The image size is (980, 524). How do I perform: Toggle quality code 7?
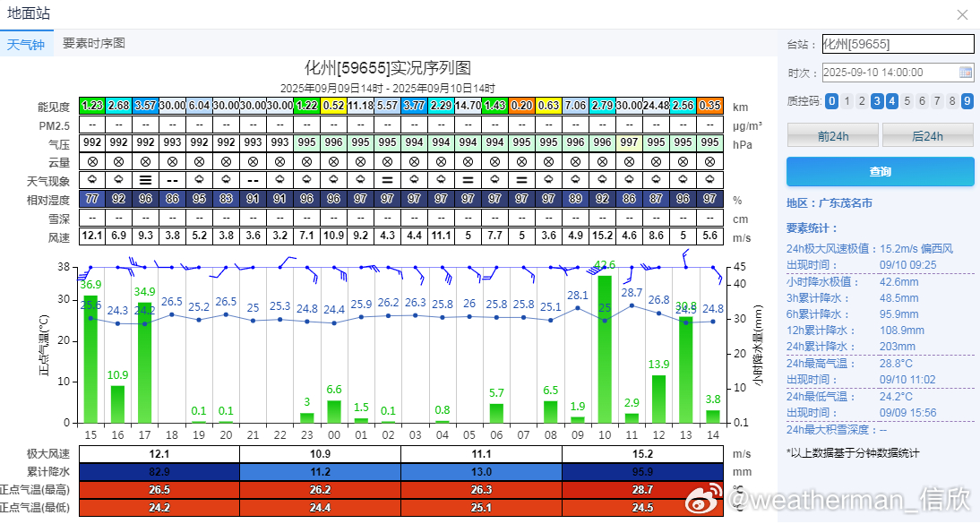(937, 101)
